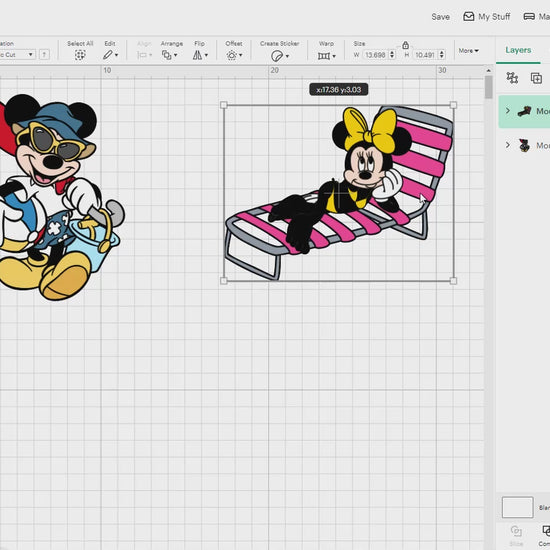This screenshot has width=550, height=550.
Task: Expand the Offset dropdown arrow
Action: 241,55
